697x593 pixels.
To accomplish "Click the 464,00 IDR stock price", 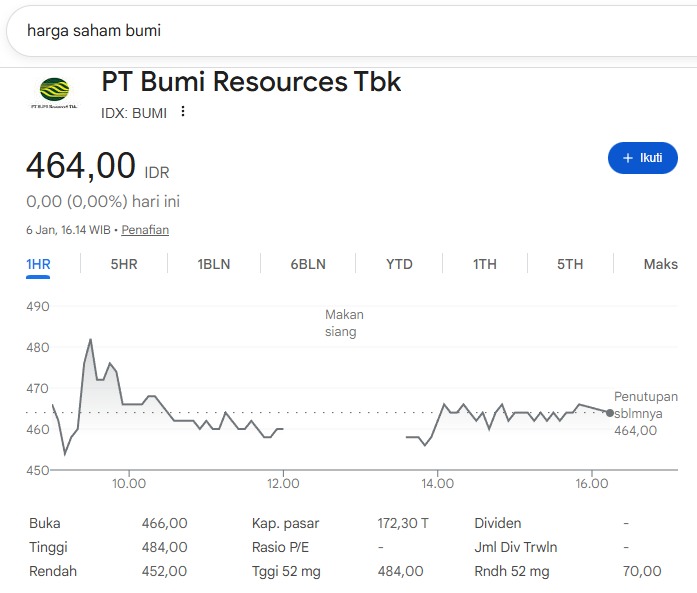I will point(80,166).
